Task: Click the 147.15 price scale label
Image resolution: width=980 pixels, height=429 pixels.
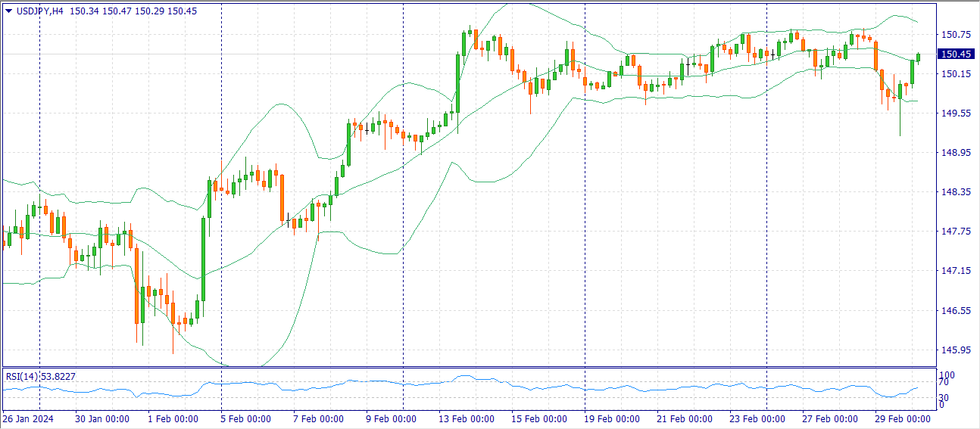Action: (x=955, y=271)
